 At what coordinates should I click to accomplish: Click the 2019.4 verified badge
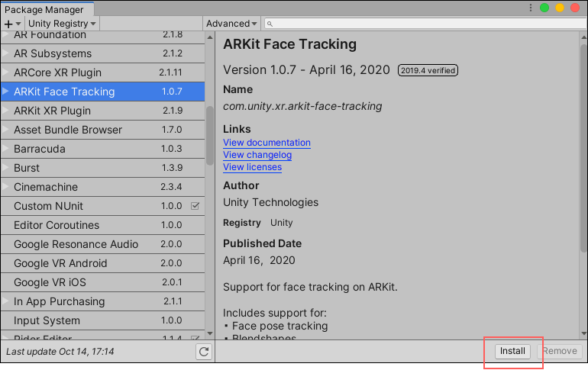[428, 70]
